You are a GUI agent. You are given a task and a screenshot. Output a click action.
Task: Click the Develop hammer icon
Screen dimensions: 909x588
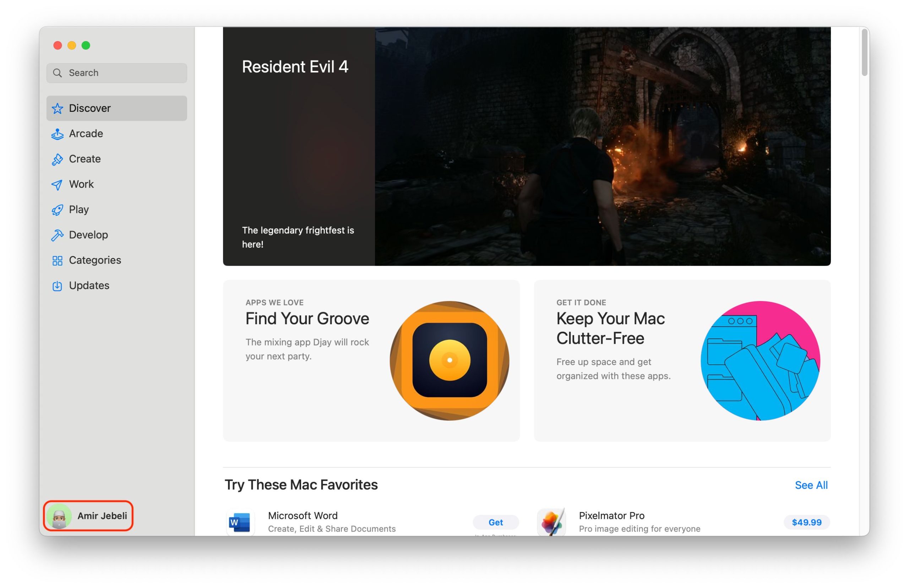point(57,235)
